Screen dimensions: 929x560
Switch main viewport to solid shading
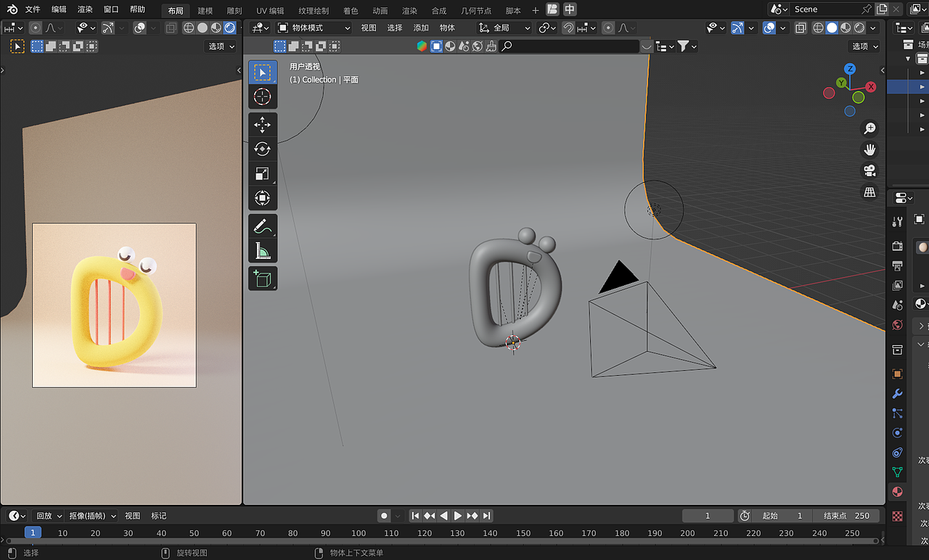click(832, 28)
